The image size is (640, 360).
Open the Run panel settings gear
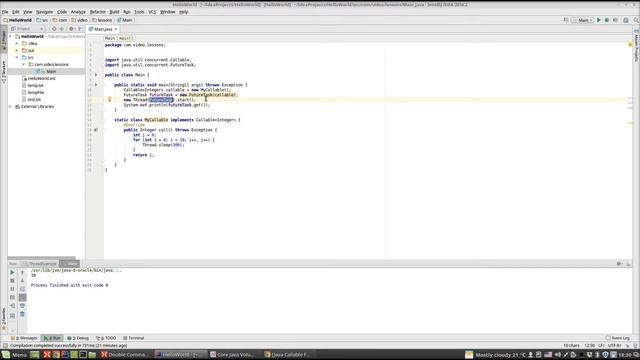(x=619, y=264)
